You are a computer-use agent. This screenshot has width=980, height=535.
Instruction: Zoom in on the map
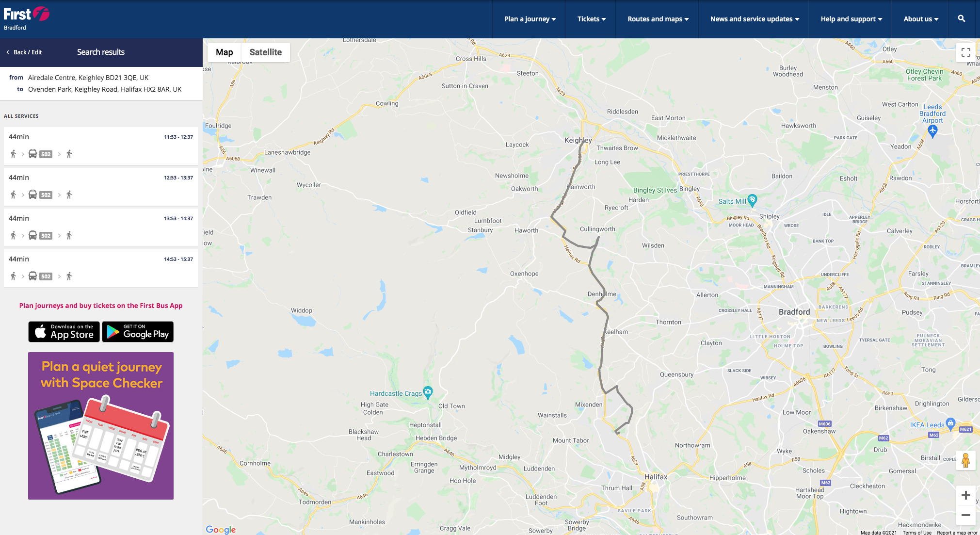pyautogui.click(x=965, y=495)
